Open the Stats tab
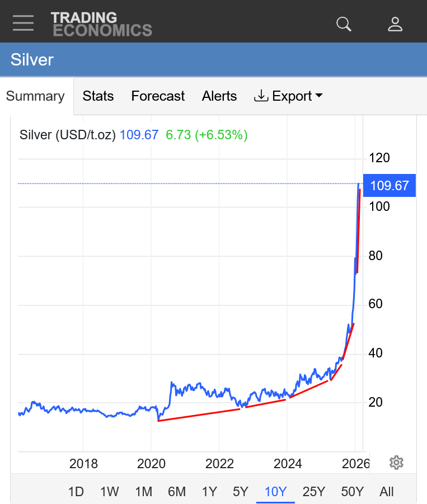427x504 pixels. tap(98, 96)
